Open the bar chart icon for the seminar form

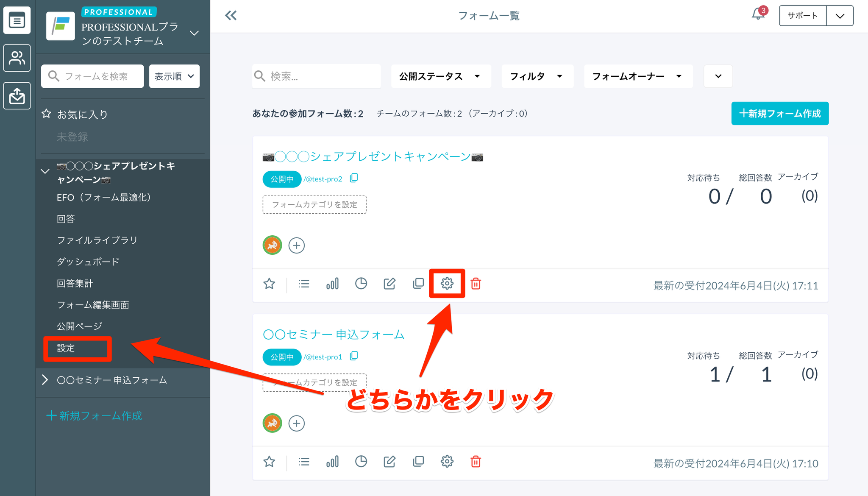click(332, 461)
